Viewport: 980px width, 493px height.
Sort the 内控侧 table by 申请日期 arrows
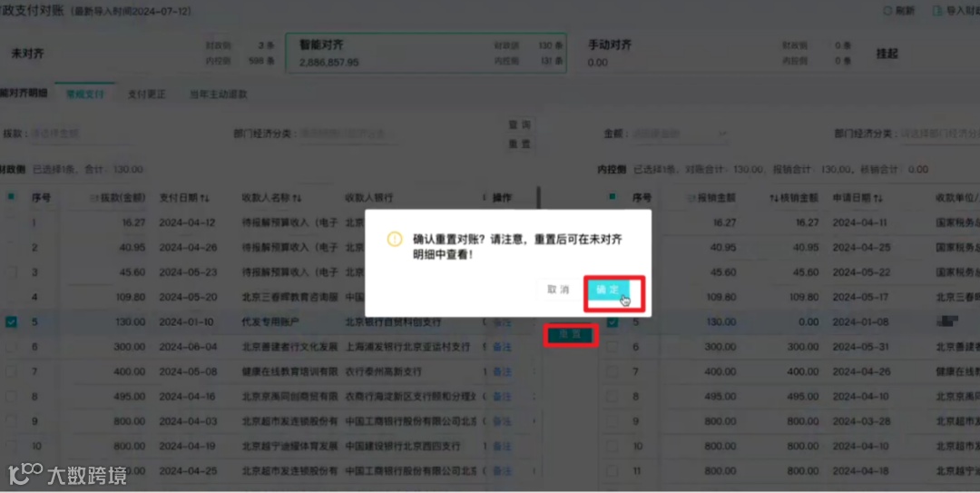[x=877, y=198]
